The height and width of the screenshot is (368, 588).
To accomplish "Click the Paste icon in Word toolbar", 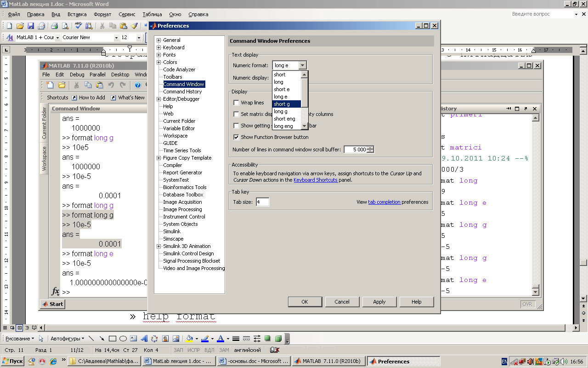I will click(x=123, y=26).
